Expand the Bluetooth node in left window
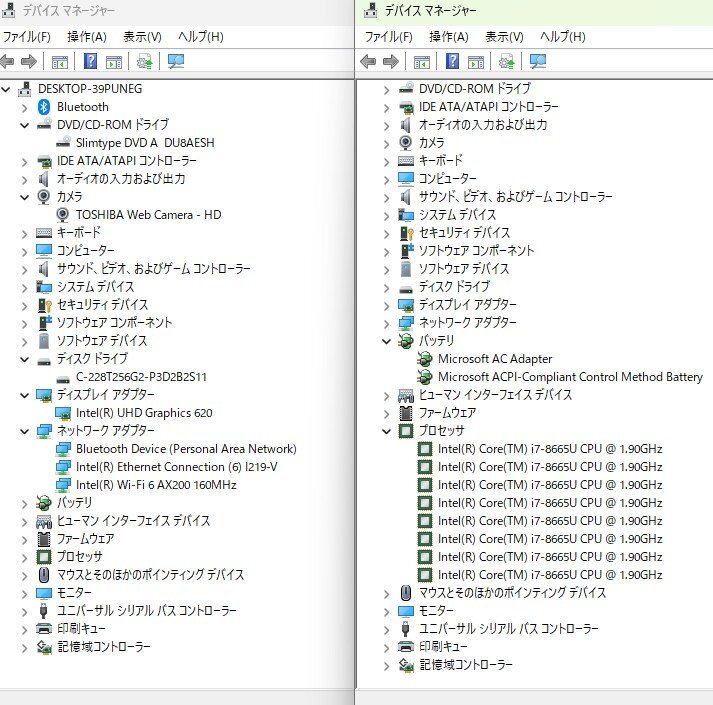The image size is (713, 705). (25, 107)
